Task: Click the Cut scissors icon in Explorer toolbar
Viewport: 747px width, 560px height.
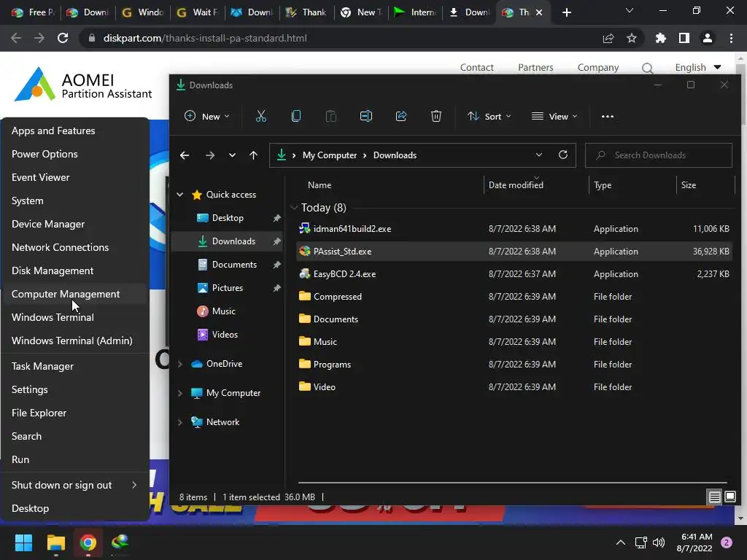Action: coord(260,116)
